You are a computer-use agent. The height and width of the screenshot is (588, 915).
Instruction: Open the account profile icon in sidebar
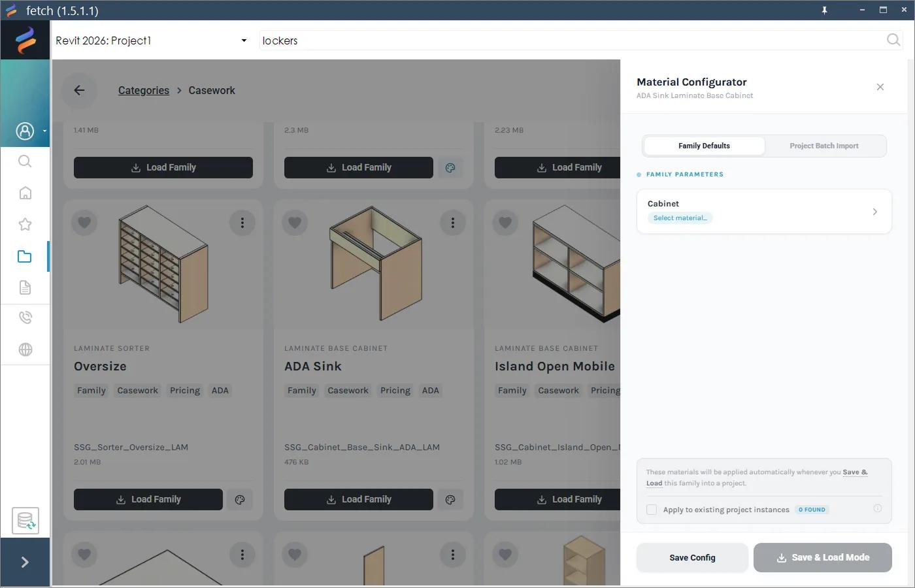point(25,131)
